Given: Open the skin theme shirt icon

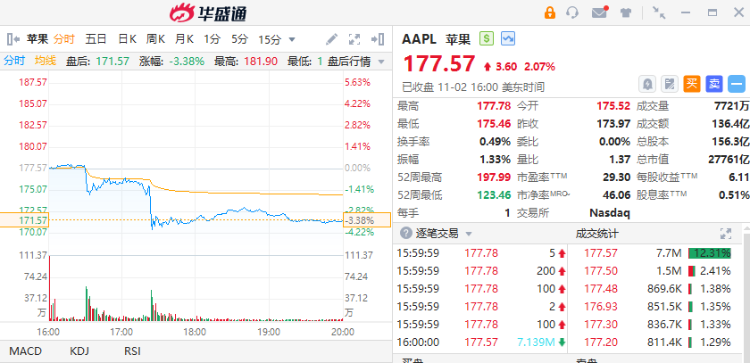Looking at the screenshot, I should [x=626, y=12].
